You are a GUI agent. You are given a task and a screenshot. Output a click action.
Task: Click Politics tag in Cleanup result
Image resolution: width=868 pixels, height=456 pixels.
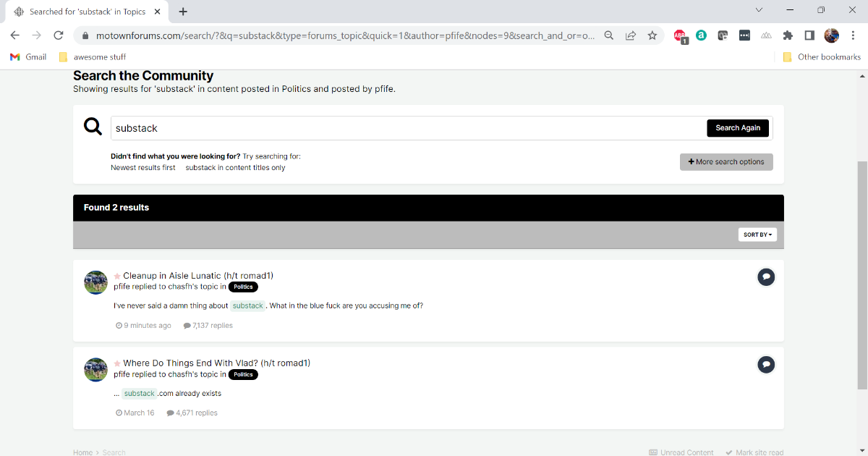pos(243,287)
